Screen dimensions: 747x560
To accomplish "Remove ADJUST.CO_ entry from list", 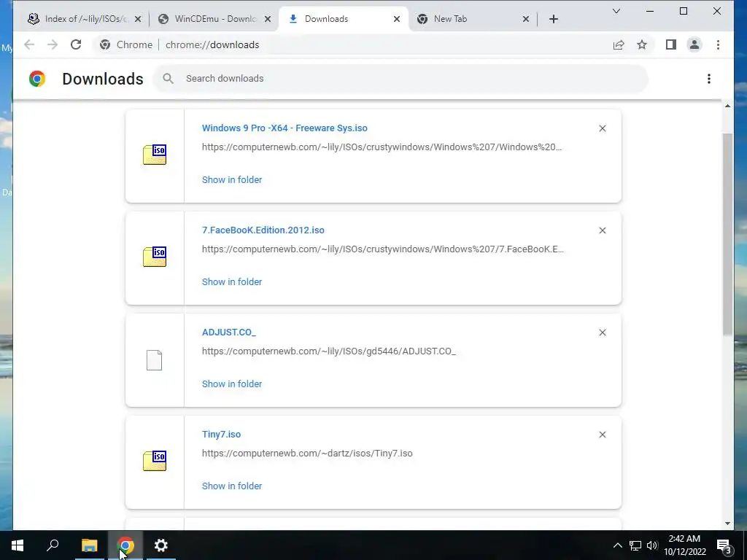I will coord(602,332).
